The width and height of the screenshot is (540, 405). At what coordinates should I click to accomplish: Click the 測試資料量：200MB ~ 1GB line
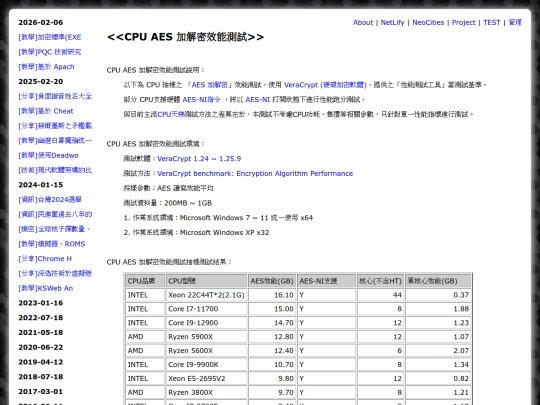coord(168,203)
